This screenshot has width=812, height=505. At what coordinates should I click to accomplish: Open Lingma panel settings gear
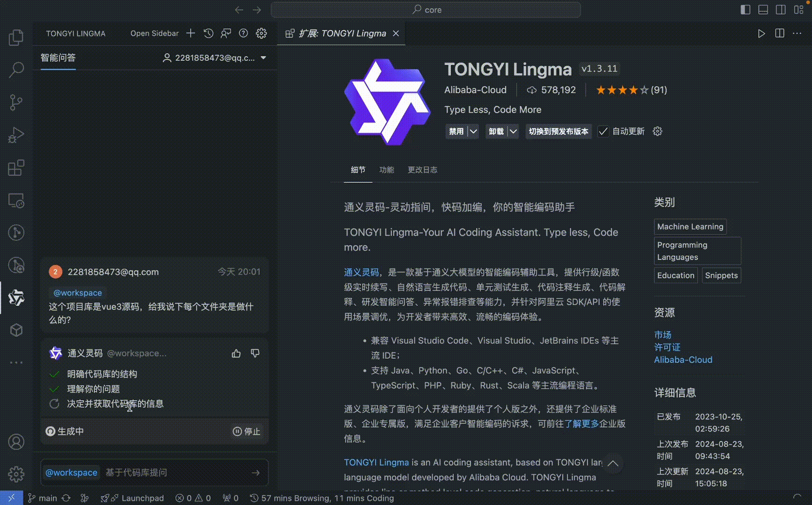tap(261, 33)
